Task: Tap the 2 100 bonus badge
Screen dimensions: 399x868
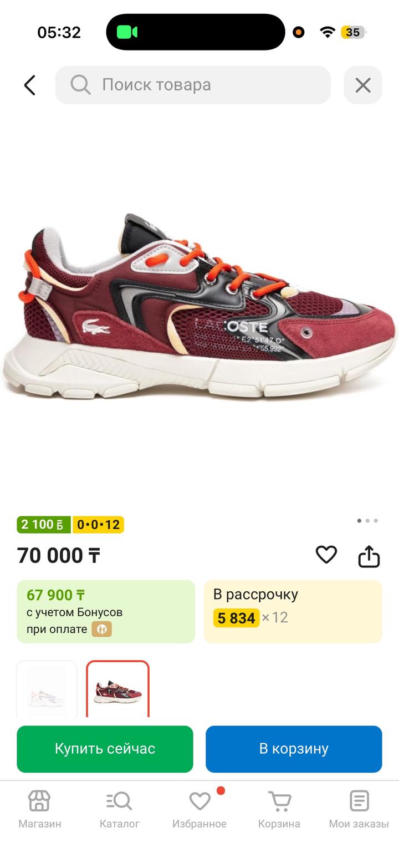Action: 44,525
